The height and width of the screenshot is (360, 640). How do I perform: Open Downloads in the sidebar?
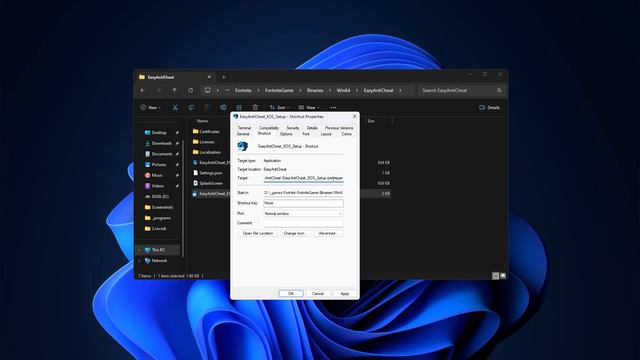[x=161, y=143]
